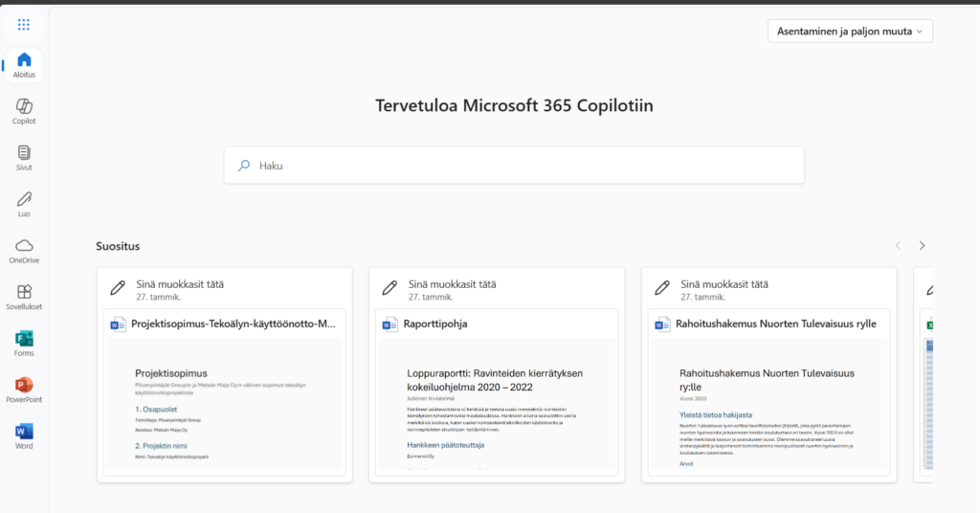
Task: Click the Excel icon on cut-off fourth card
Action: pyautogui.click(x=929, y=324)
